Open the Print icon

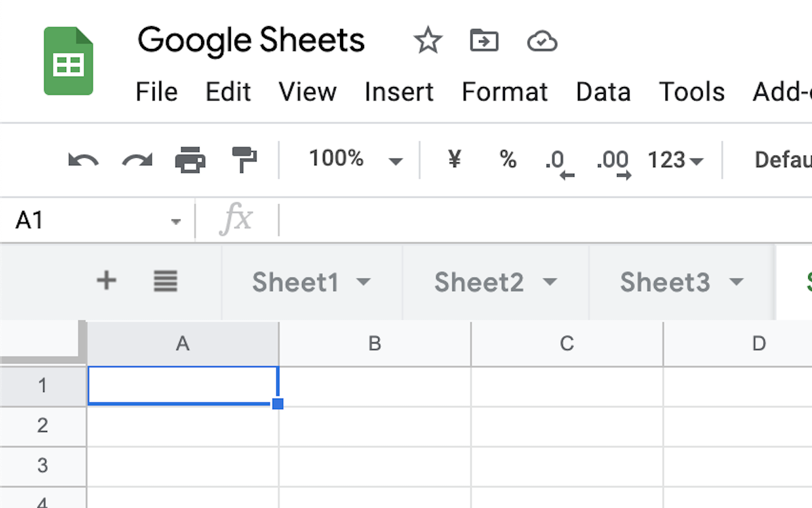tap(190, 159)
